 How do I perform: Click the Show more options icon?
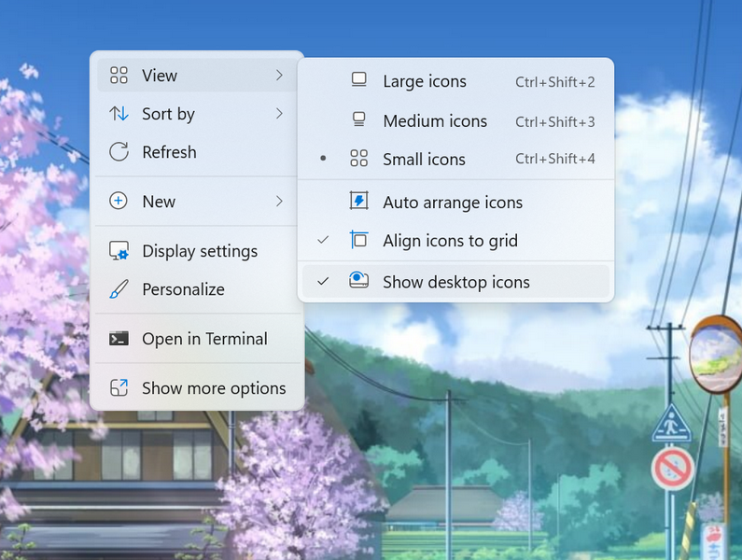pyautogui.click(x=119, y=388)
